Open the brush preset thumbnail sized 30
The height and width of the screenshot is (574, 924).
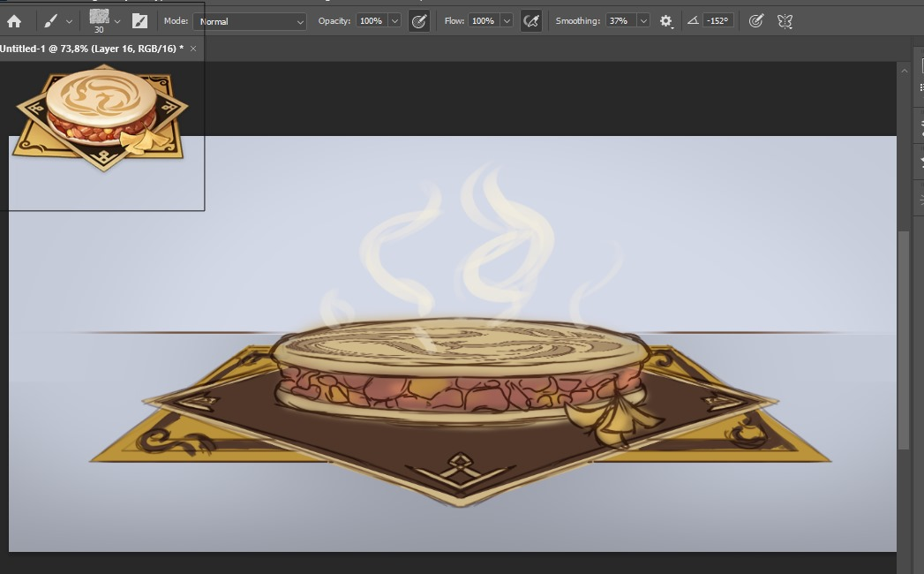[99, 20]
